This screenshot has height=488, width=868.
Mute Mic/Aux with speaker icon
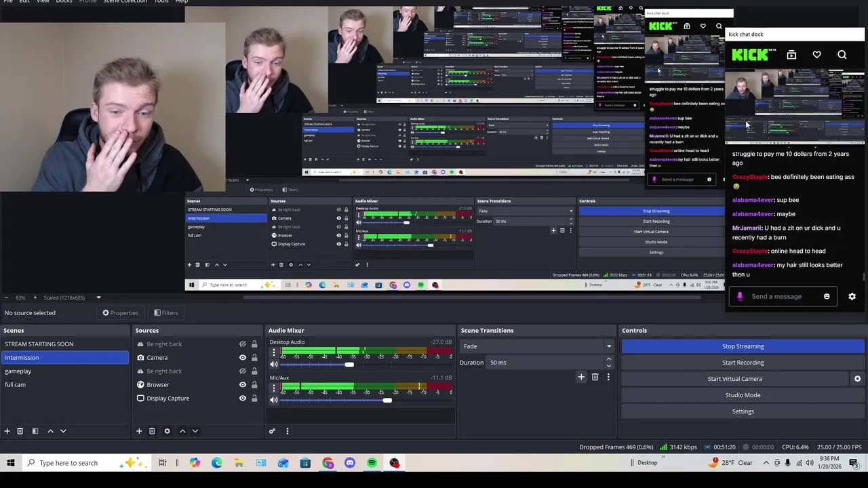(x=274, y=400)
